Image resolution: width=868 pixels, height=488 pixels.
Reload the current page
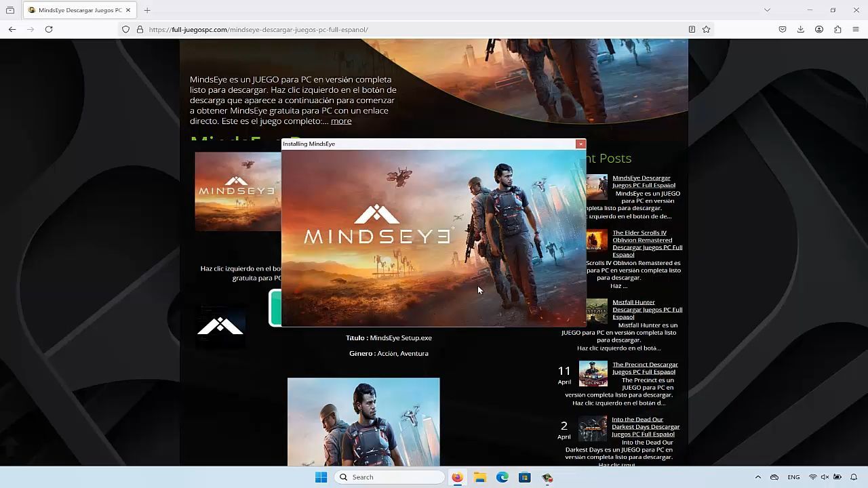tap(49, 29)
